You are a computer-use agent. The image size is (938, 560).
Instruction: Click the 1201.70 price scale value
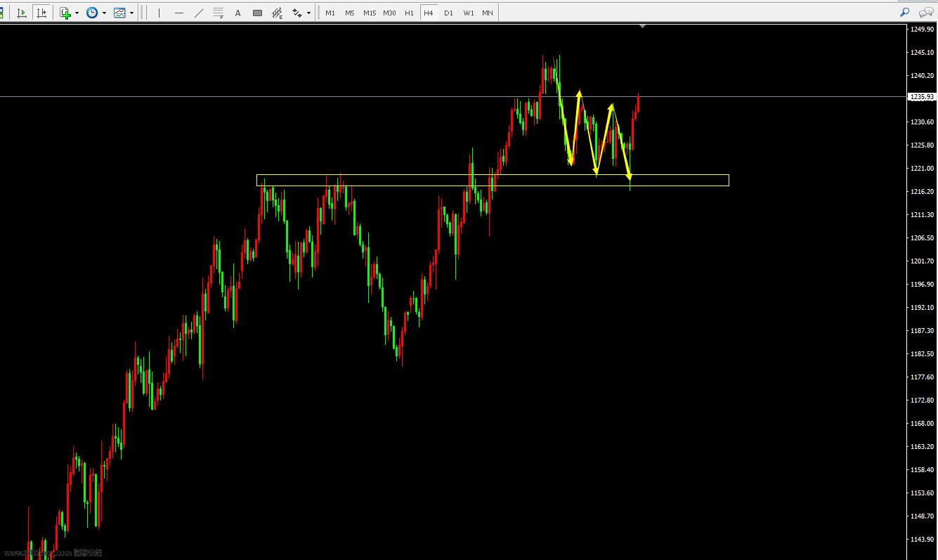click(x=923, y=261)
